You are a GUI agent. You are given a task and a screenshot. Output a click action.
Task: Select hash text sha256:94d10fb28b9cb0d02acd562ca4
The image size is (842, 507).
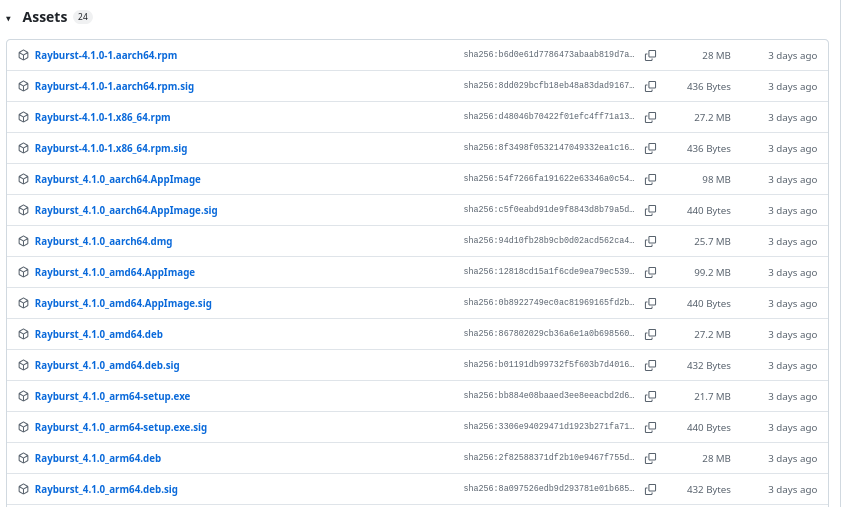coord(549,240)
